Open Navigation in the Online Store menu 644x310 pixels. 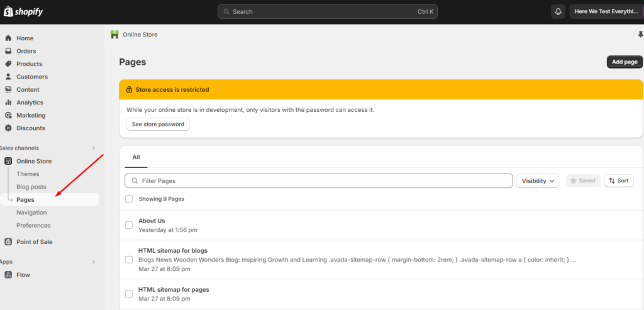click(x=31, y=213)
